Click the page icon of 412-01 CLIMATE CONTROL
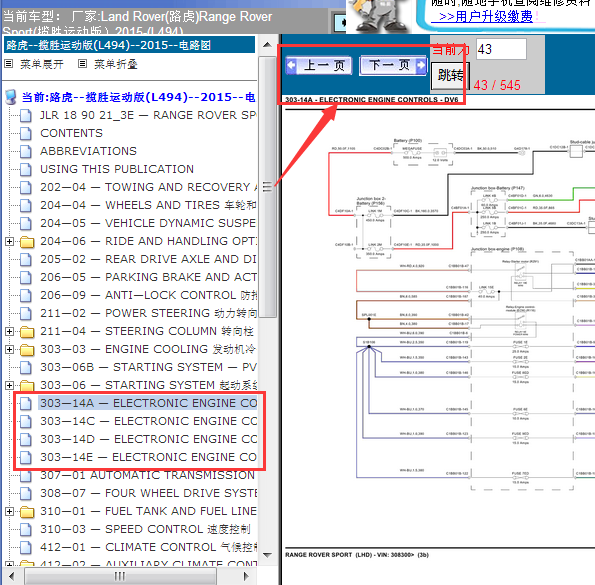 click(x=26, y=548)
